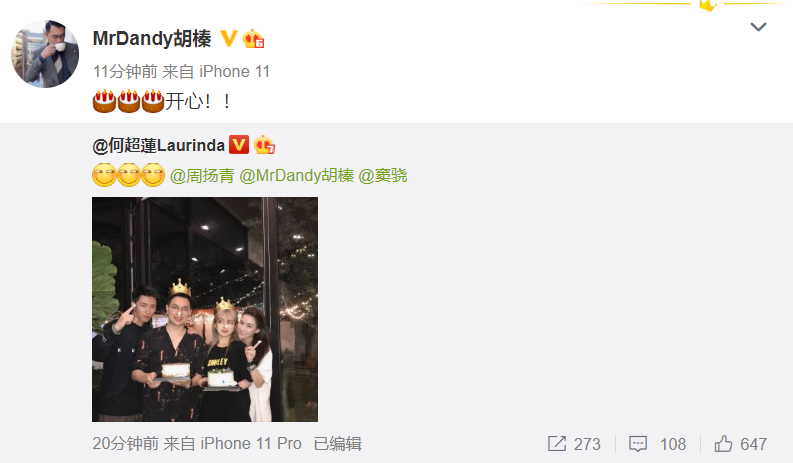This screenshot has width=793, height=463.
Task: Open the post options chevron dropdown
Action: pos(758,27)
